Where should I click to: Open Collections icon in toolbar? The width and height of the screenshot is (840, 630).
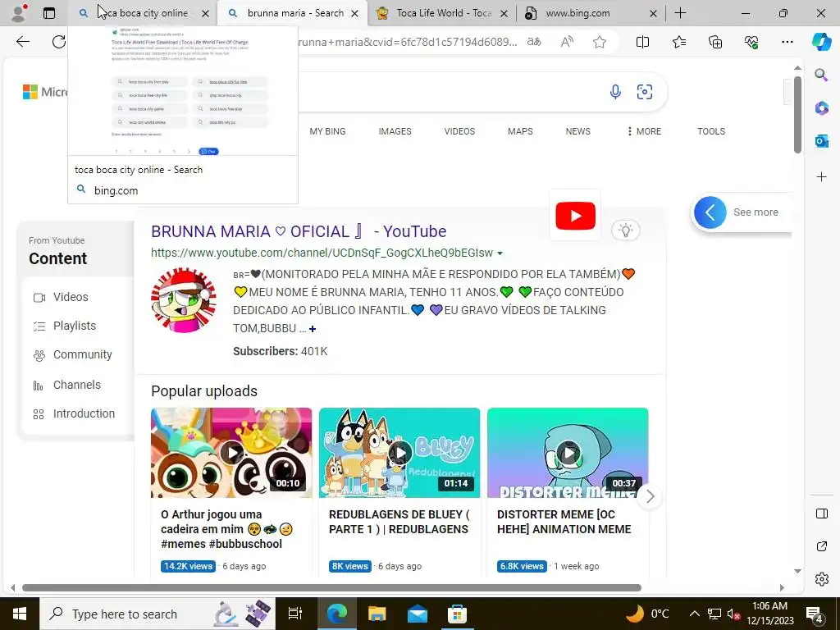[715, 42]
